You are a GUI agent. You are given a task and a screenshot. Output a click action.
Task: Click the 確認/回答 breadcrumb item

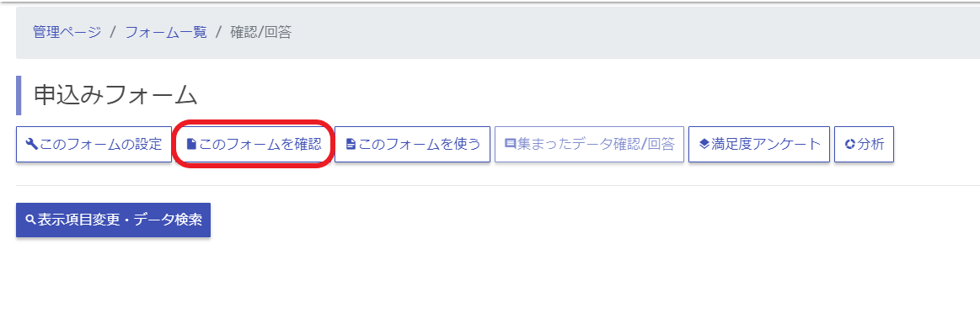click(x=261, y=33)
